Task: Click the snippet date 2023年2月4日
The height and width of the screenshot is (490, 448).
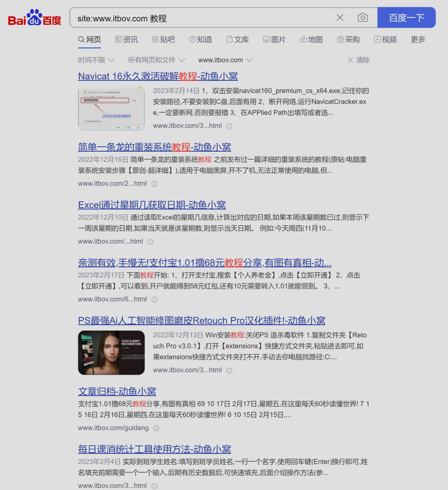Action: (99, 462)
